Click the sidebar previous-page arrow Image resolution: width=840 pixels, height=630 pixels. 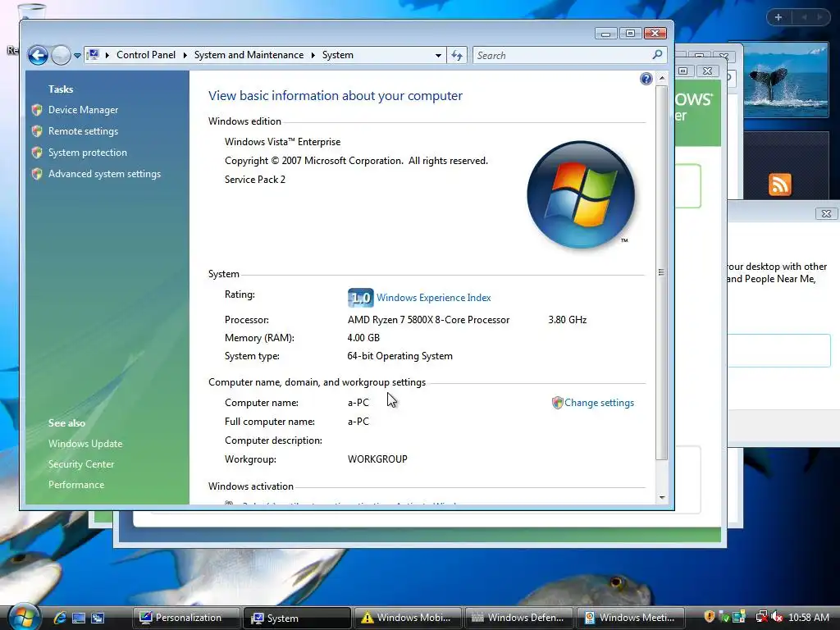pos(804,17)
